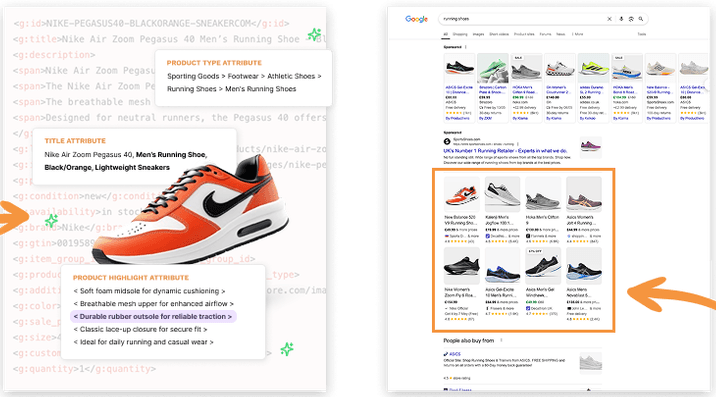Switch to the Shopping tab
The width and height of the screenshot is (716, 397).
click(x=460, y=34)
